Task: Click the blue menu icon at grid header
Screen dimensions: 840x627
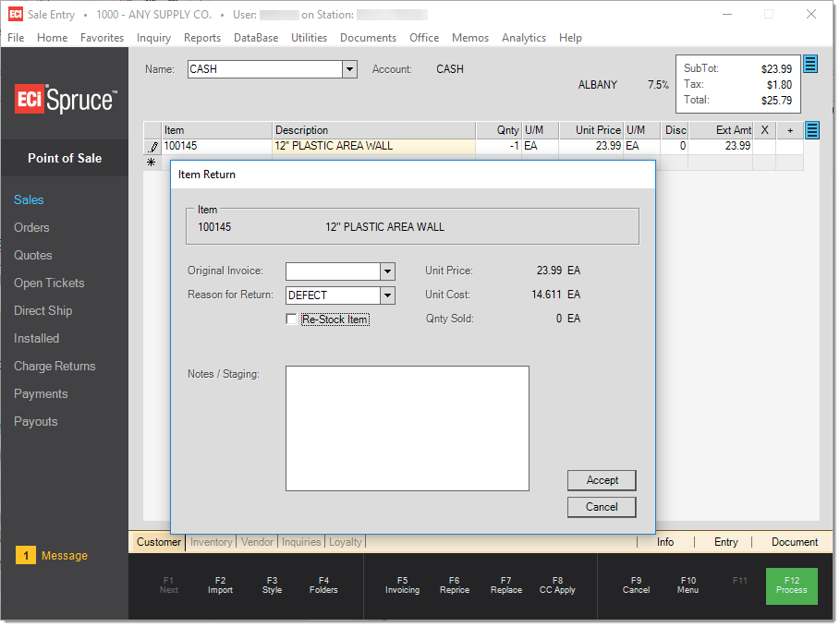Action: (812, 129)
